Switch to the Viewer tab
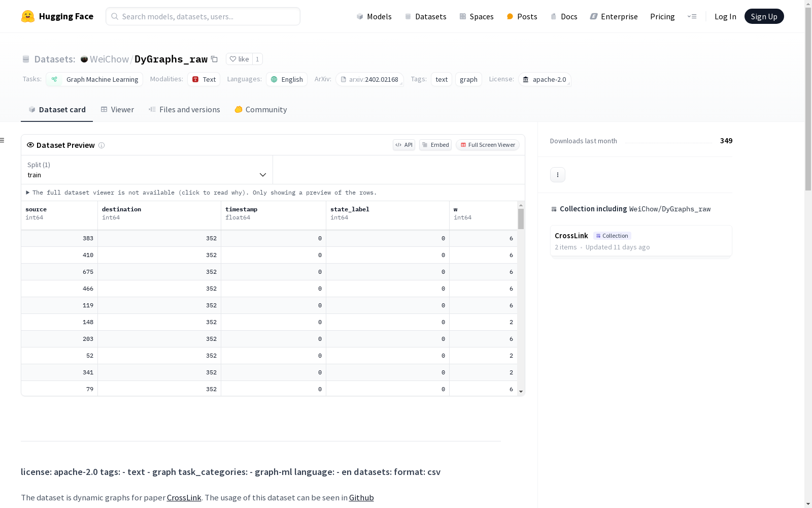 tap(117, 110)
